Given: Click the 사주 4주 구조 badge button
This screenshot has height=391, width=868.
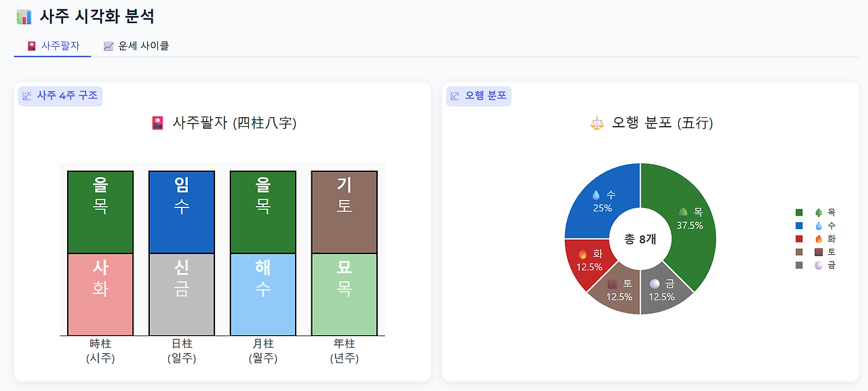Looking at the screenshot, I should coord(60,96).
